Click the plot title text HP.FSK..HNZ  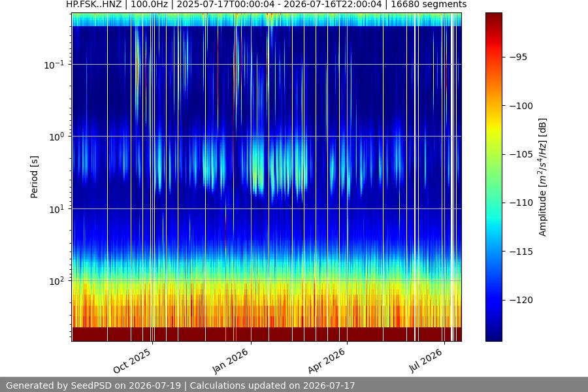click(93, 5)
